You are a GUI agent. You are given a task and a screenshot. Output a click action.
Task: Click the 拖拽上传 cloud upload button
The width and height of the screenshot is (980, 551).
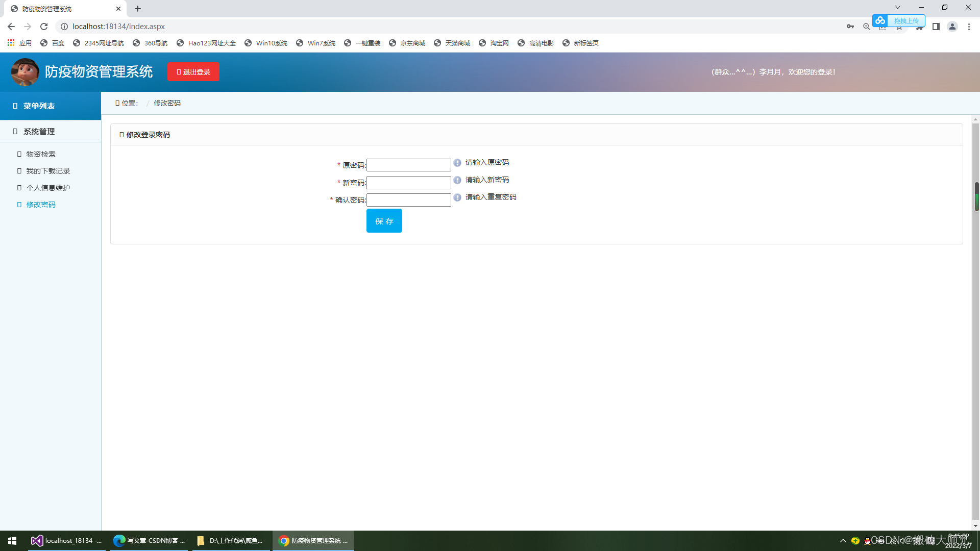click(x=899, y=20)
